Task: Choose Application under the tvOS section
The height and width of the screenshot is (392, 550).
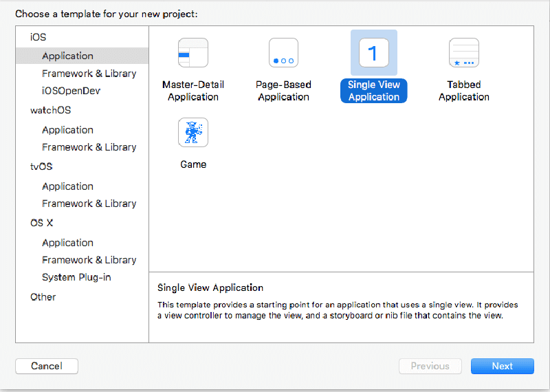Action: point(67,186)
